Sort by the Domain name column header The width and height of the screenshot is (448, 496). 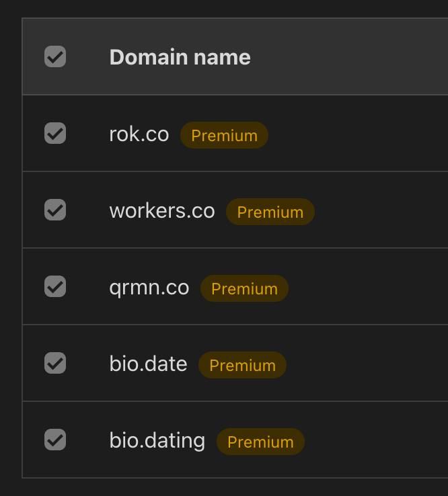tap(180, 57)
